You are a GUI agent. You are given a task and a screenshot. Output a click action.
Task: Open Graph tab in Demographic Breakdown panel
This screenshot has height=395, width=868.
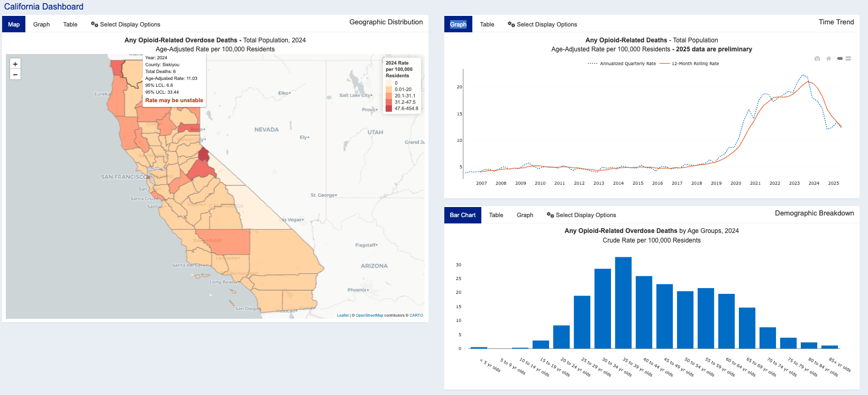525,215
